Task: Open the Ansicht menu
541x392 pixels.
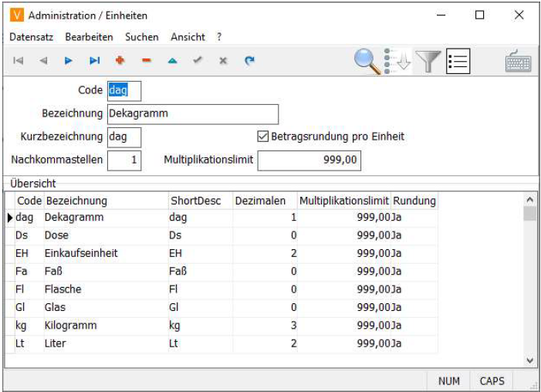Action: click(188, 37)
